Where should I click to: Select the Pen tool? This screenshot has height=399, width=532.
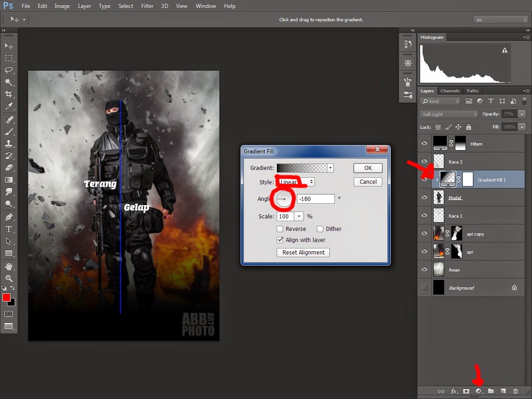(x=9, y=217)
